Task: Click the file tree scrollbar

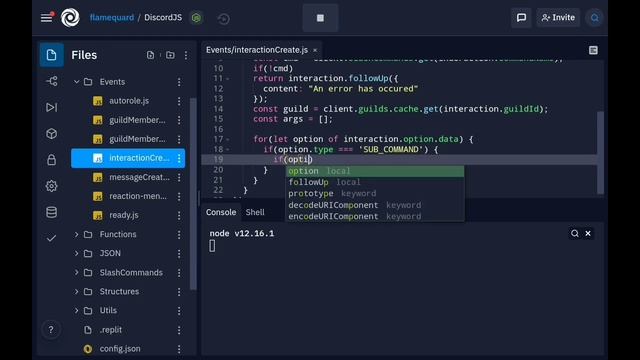Action: [193, 193]
